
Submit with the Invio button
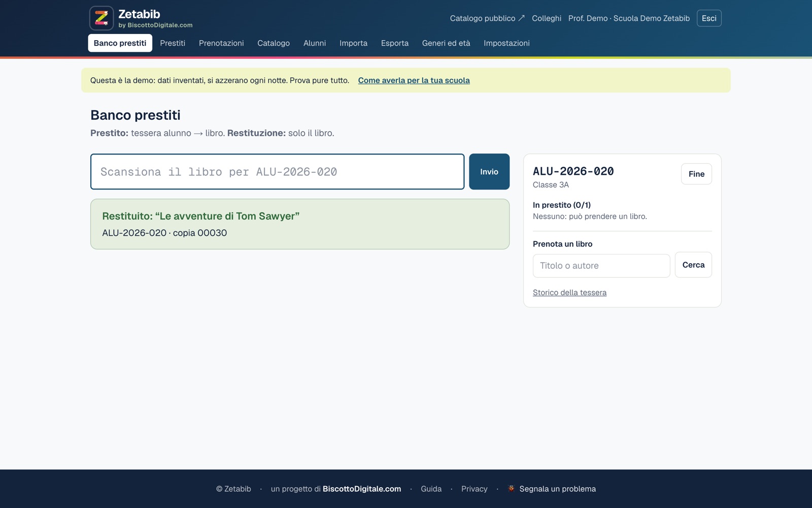click(489, 172)
